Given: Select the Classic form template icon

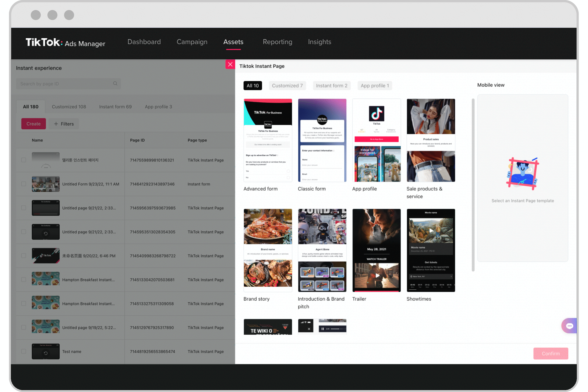Looking at the screenshot, I should coord(321,140).
